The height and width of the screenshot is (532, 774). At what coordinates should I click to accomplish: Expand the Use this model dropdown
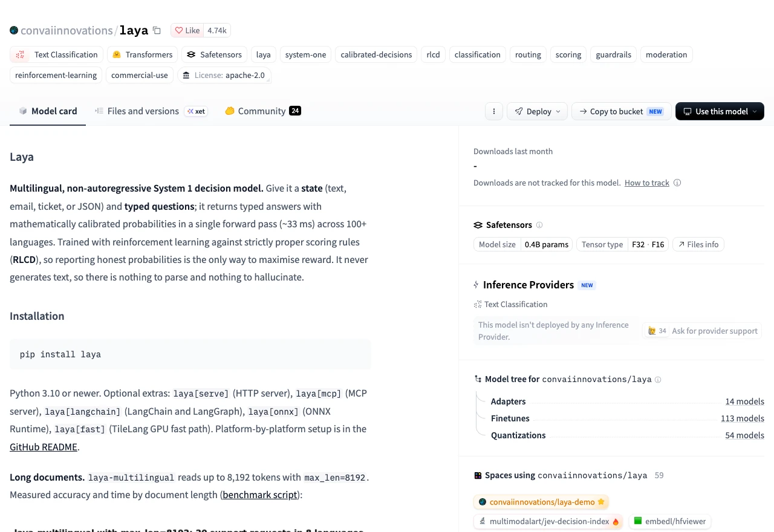[720, 111]
